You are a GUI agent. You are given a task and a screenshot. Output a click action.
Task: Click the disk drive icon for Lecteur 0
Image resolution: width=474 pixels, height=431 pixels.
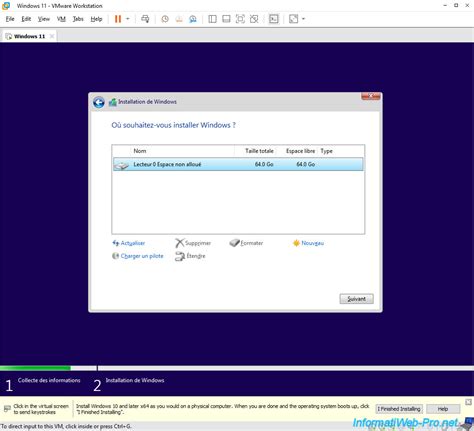tap(121, 165)
